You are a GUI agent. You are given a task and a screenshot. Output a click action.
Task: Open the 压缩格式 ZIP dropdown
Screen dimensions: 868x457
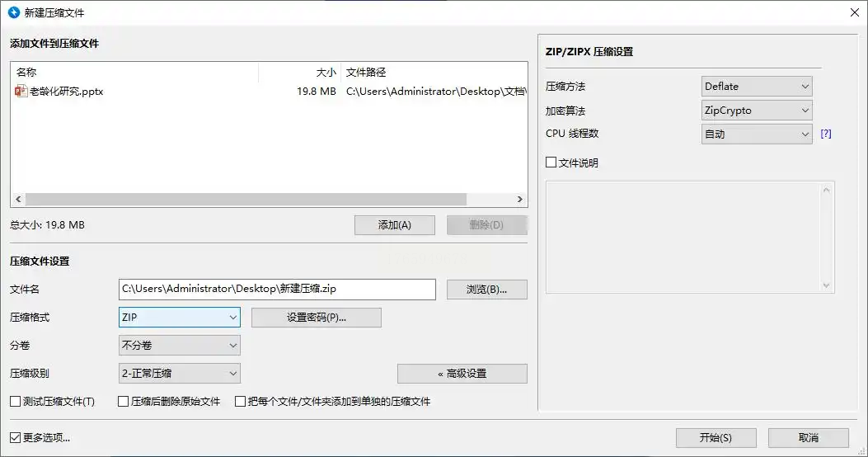(x=180, y=318)
